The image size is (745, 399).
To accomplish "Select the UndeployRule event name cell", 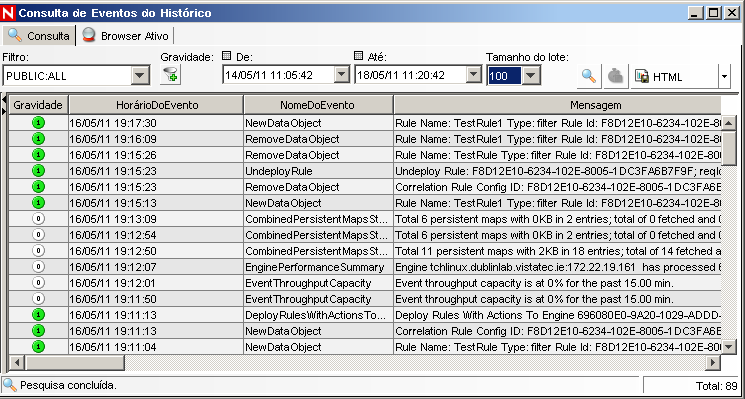I will point(318,171).
